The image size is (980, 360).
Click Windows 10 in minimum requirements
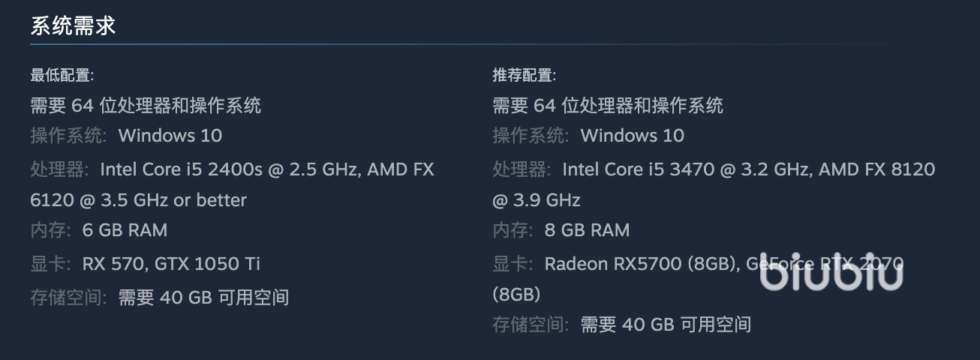[170, 136]
